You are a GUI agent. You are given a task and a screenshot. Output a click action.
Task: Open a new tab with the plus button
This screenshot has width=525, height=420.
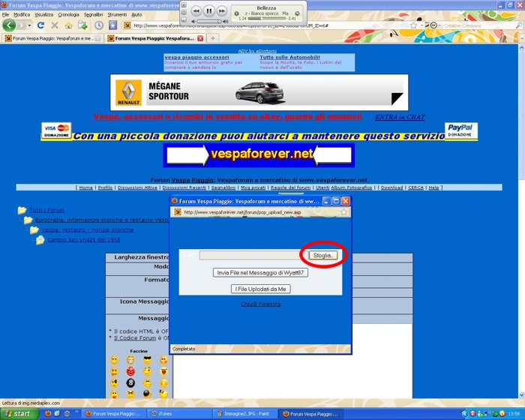(x=213, y=38)
